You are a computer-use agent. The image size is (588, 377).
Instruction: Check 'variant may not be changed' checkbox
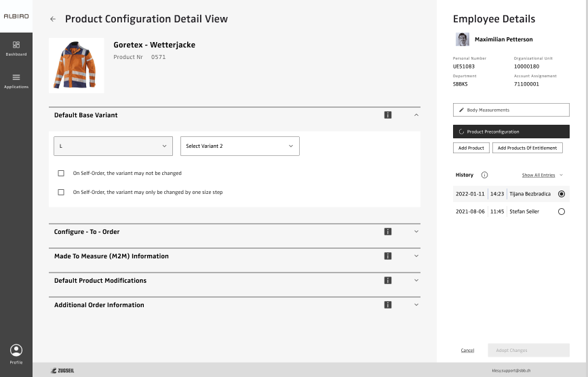click(61, 174)
